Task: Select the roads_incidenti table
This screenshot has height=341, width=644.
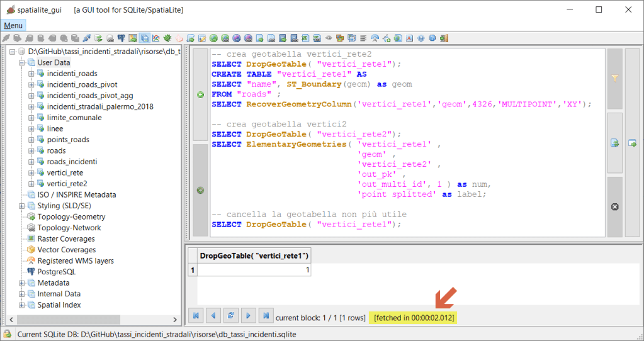Action: coord(72,162)
